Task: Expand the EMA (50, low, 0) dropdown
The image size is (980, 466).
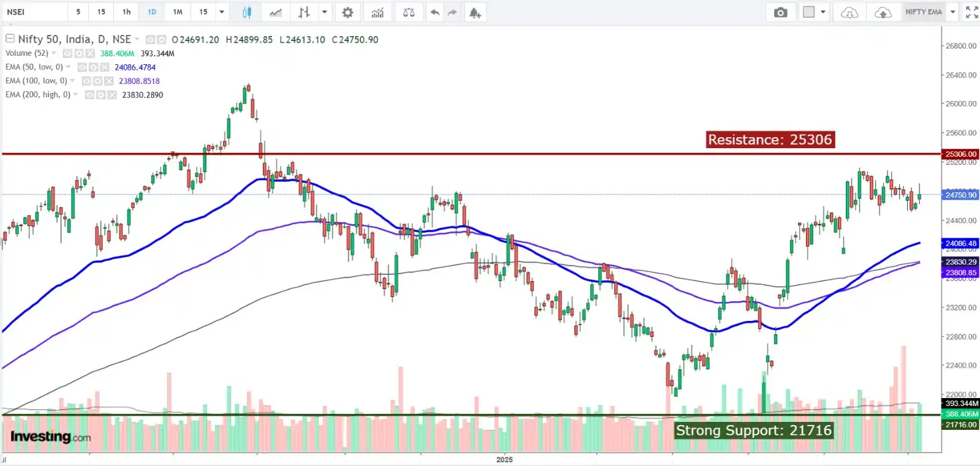Action: (x=68, y=67)
